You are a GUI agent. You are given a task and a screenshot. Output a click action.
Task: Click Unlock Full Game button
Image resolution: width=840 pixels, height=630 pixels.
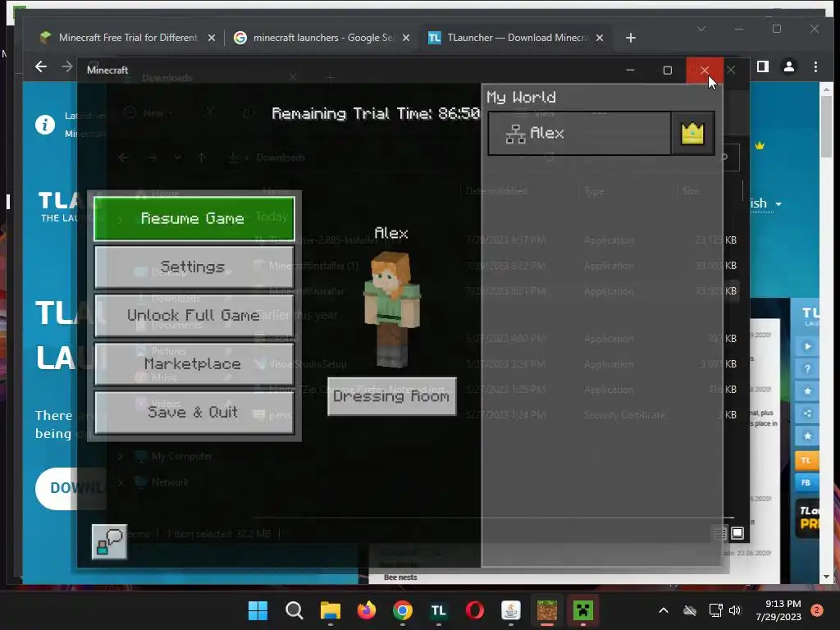coord(194,315)
